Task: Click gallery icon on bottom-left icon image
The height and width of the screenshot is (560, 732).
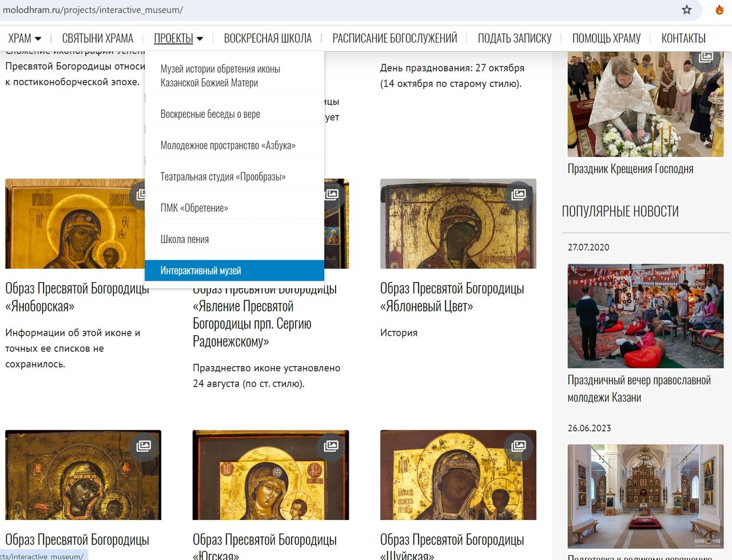Action: click(144, 446)
